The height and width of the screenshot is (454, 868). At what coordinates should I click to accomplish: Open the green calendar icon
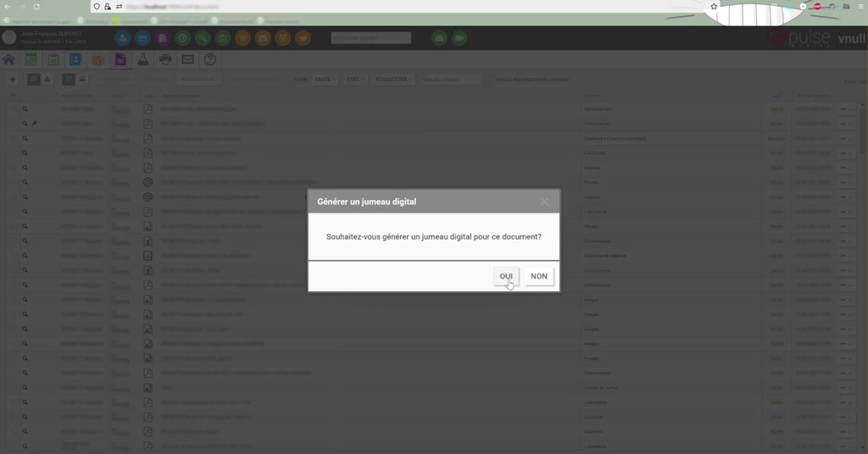tap(31, 60)
